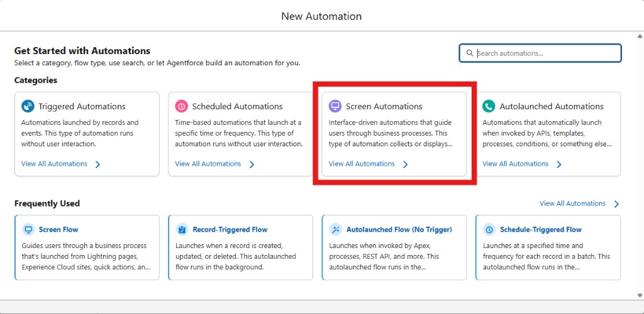The image size is (644, 314).
Task: Open View All Automations beside Frequently Used
Action: point(572,203)
